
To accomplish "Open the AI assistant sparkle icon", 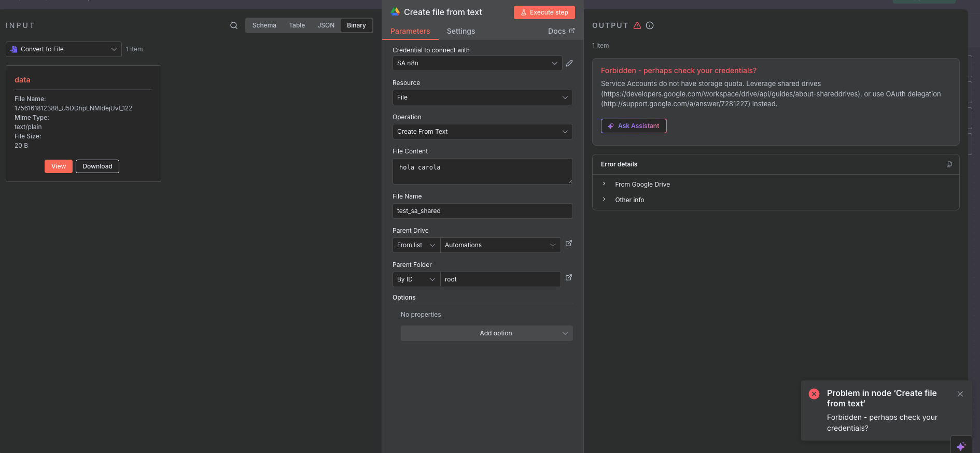I will click(961, 446).
